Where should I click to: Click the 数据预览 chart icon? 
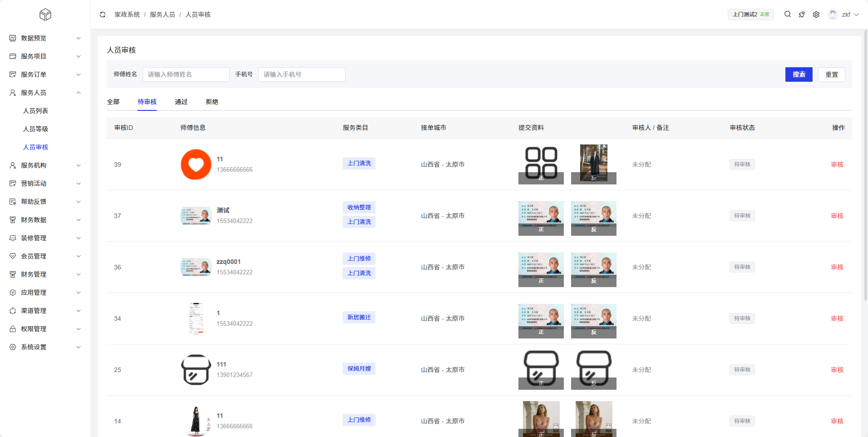coord(13,38)
